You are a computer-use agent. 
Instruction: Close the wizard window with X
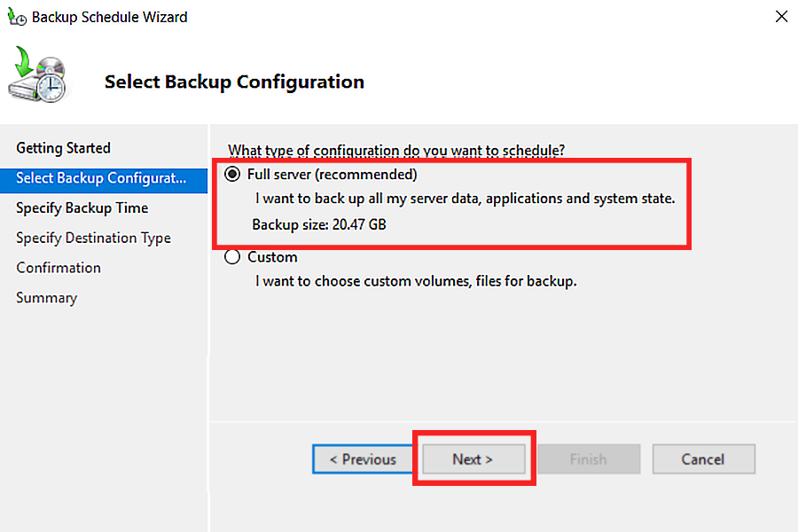click(781, 16)
